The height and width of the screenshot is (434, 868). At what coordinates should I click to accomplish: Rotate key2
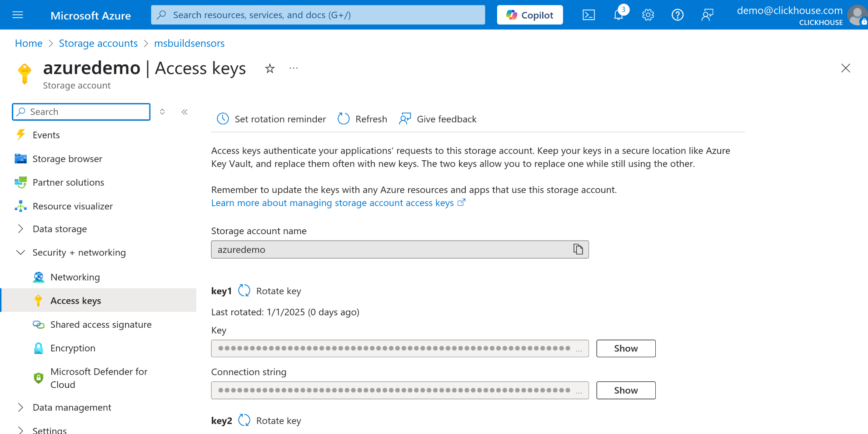pyautogui.click(x=244, y=420)
